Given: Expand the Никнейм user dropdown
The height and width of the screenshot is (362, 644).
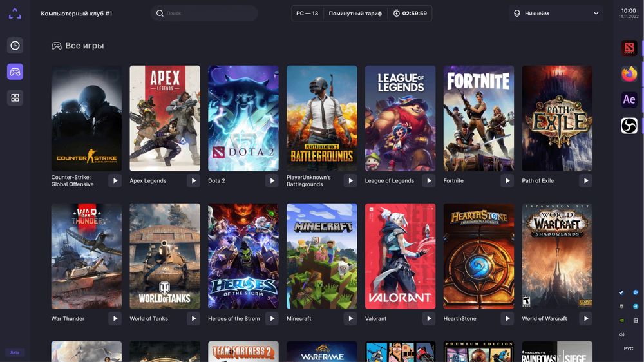Looking at the screenshot, I should coord(556,14).
